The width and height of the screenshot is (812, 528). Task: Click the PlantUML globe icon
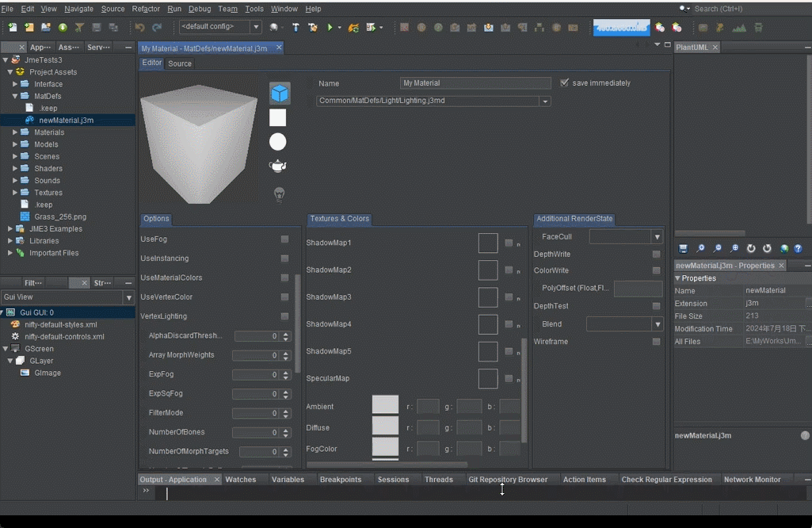click(x=784, y=249)
